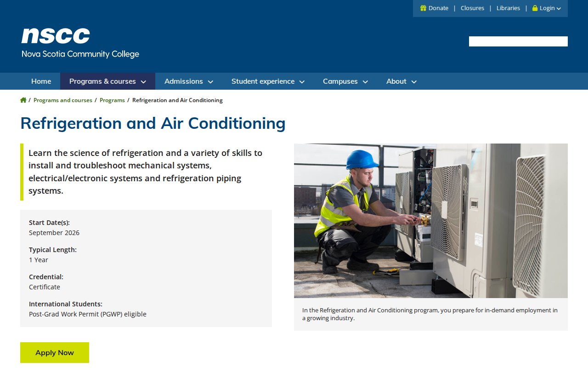Open the Programs & courses dropdown menu

point(107,81)
